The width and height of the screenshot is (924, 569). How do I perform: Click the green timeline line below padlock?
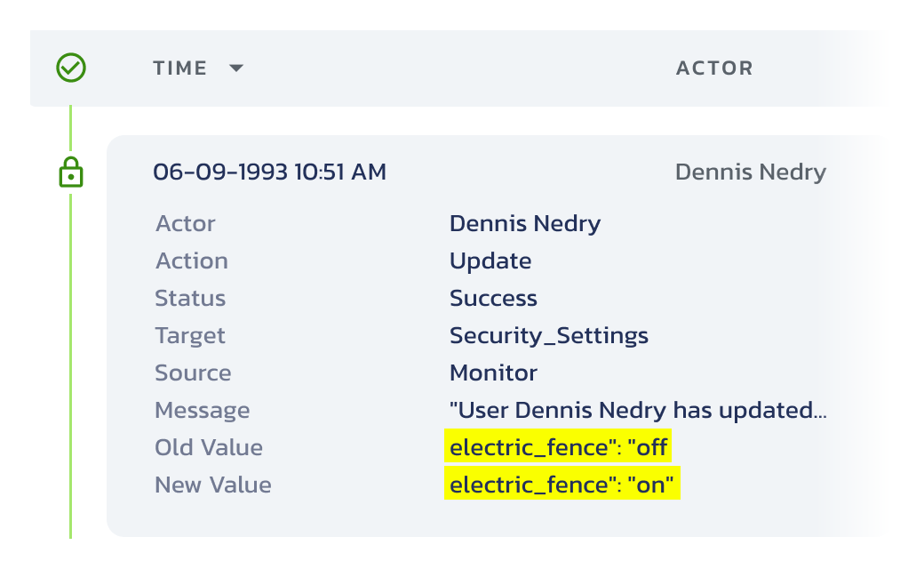point(71,366)
